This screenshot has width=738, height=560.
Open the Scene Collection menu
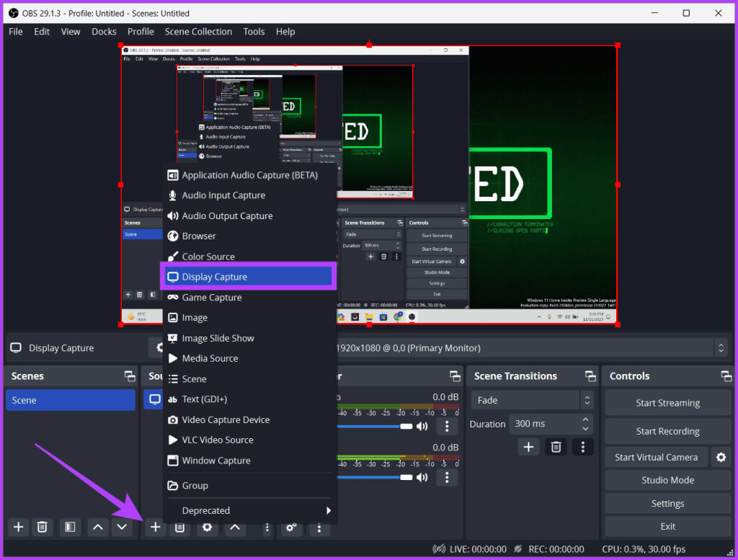click(198, 32)
